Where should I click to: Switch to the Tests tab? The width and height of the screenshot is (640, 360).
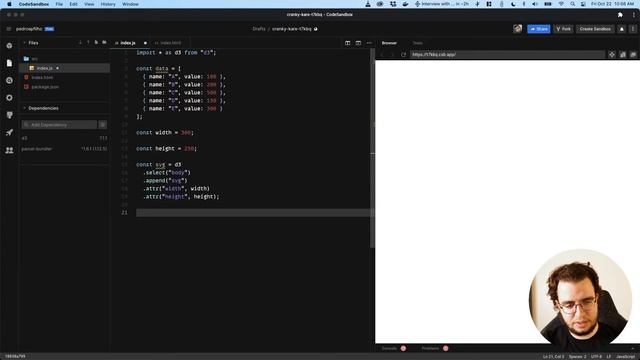coord(418,43)
